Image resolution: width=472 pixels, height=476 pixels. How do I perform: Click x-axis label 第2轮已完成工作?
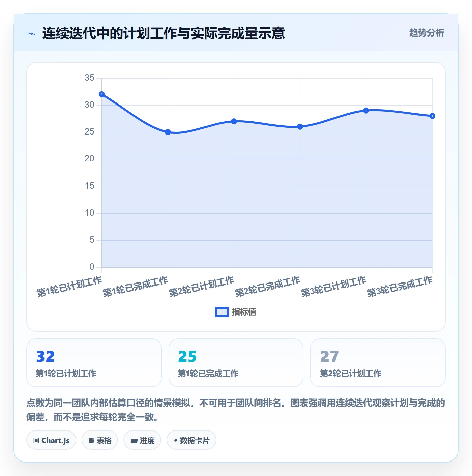(x=268, y=287)
